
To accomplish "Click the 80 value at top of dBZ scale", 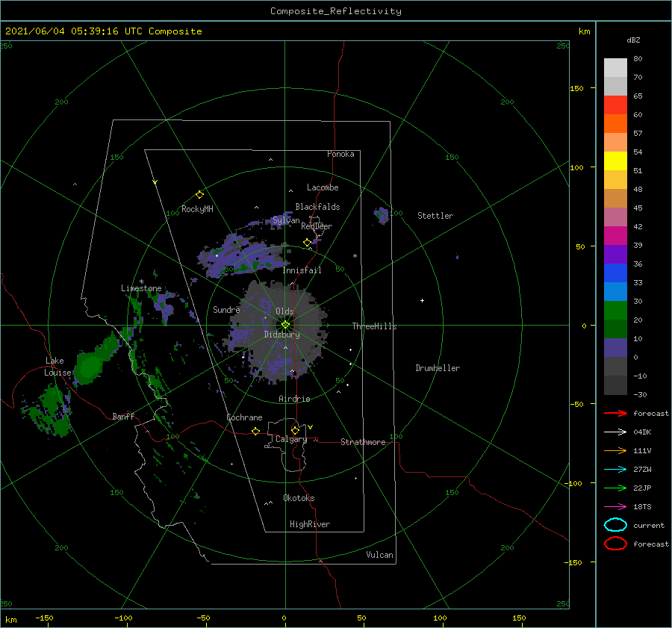I will click(638, 59).
